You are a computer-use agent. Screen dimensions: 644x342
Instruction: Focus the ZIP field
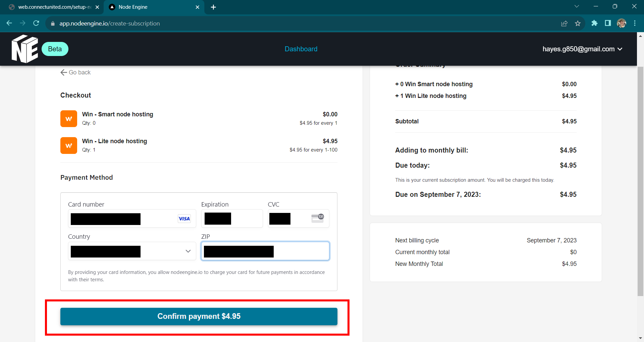click(265, 251)
